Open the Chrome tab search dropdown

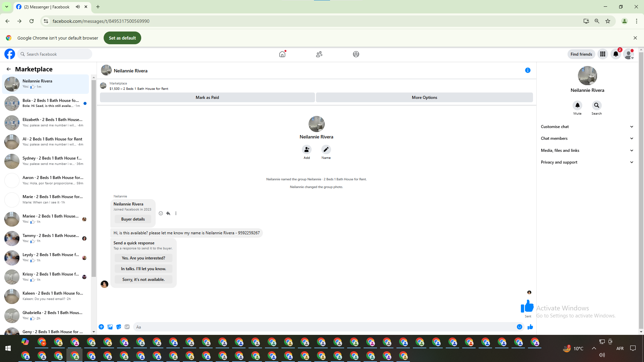(7, 7)
